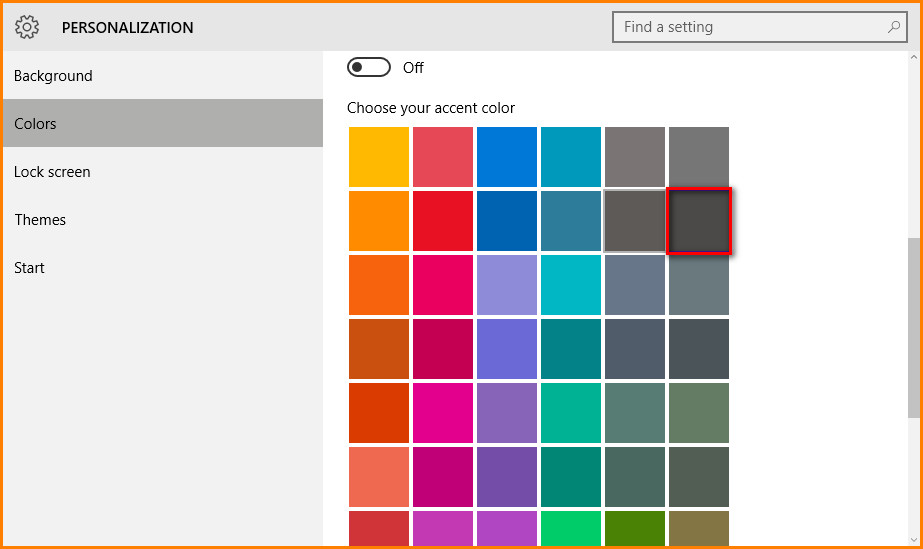Click the vertical scrollbar thumb
This screenshot has width=923, height=549.
pyautogui.click(x=914, y=328)
